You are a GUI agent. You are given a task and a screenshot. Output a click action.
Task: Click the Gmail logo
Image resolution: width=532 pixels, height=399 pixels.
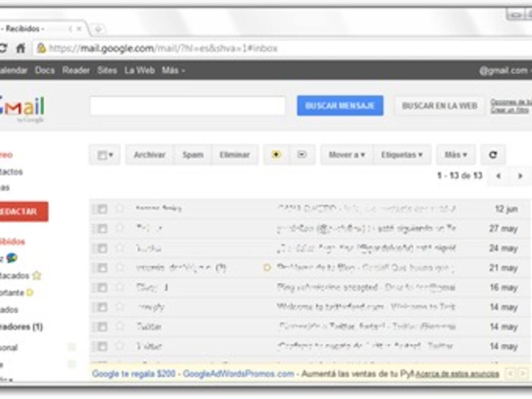point(22,109)
